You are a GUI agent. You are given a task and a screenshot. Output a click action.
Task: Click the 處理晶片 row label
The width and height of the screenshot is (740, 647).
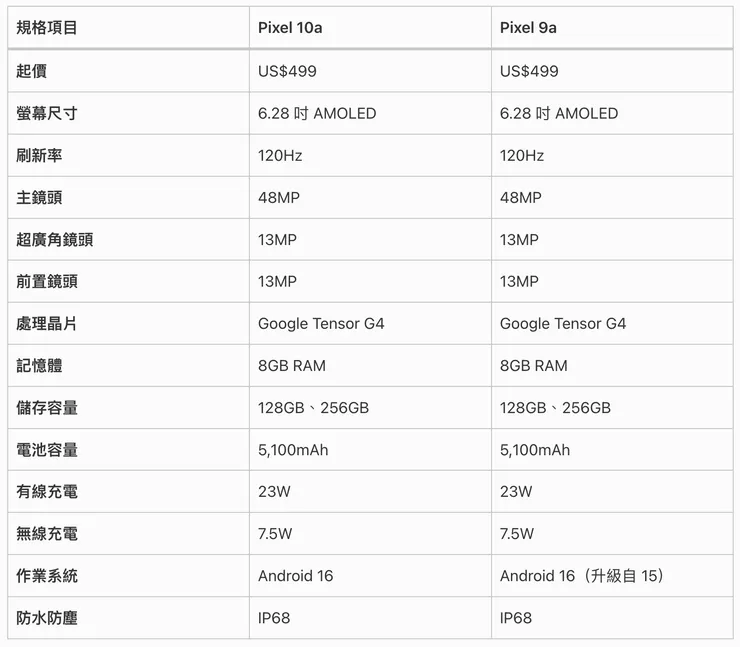(x=47, y=323)
